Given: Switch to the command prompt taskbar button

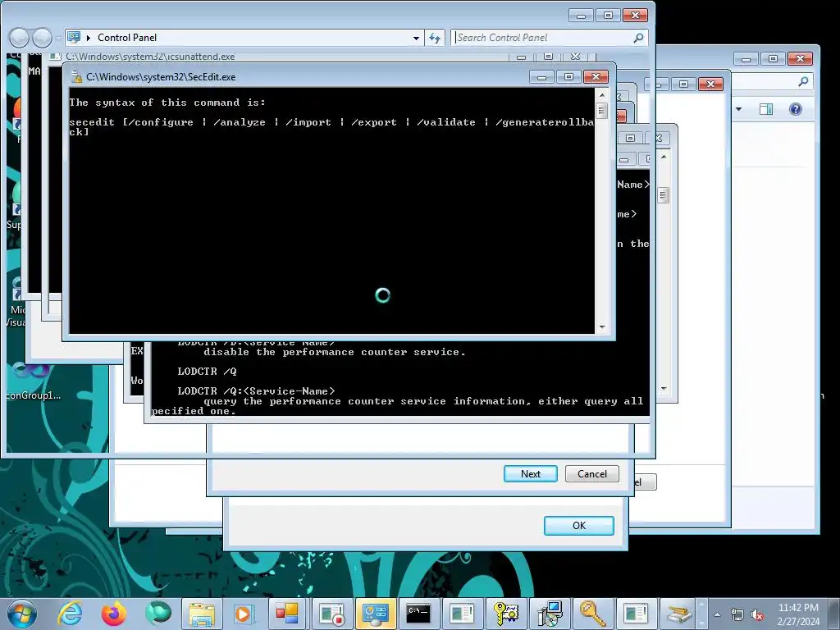Looking at the screenshot, I should [418, 614].
